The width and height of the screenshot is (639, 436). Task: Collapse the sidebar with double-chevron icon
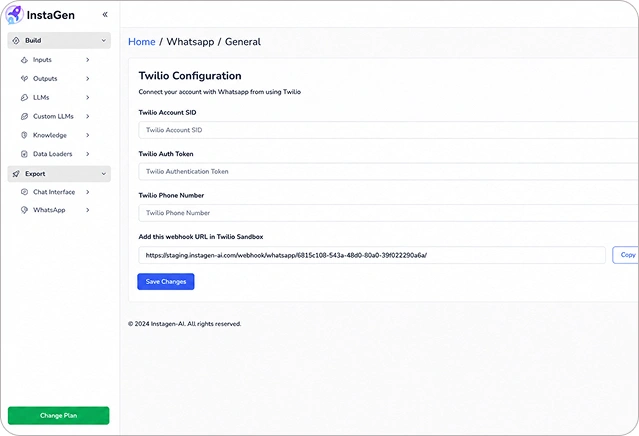point(105,15)
